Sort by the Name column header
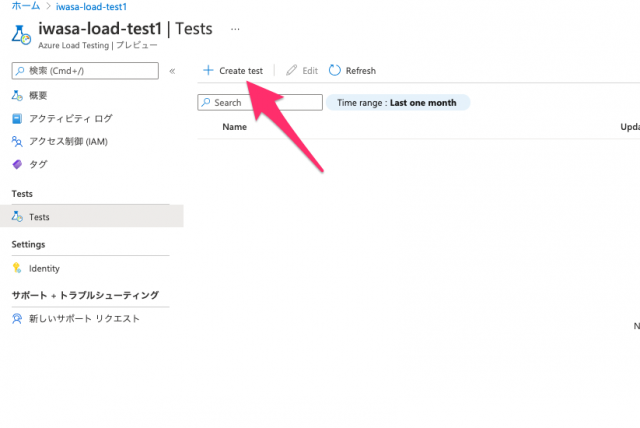The image size is (640, 428). 234,127
